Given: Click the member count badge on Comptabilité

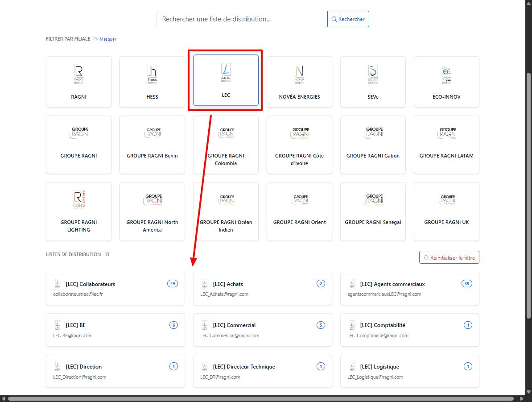Looking at the screenshot, I should (x=468, y=325).
